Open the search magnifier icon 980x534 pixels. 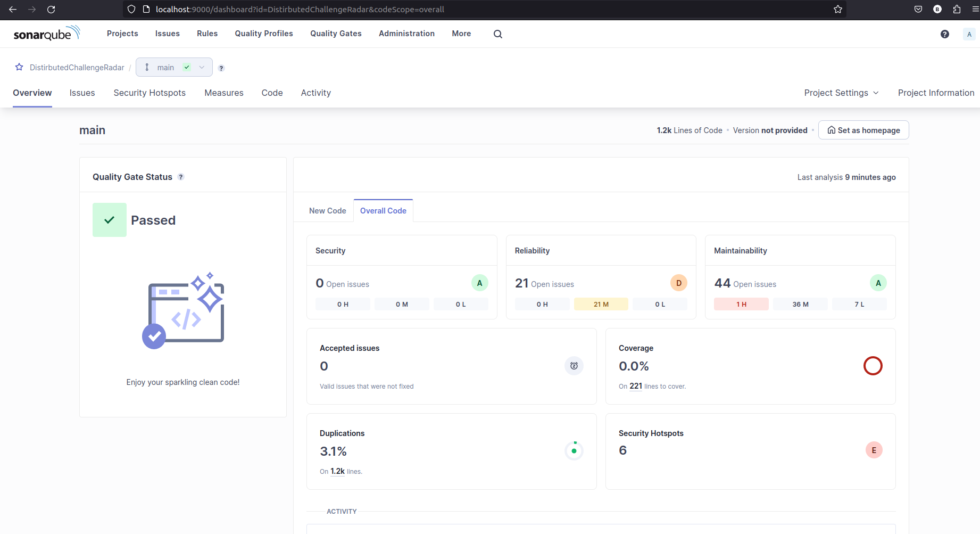click(498, 34)
